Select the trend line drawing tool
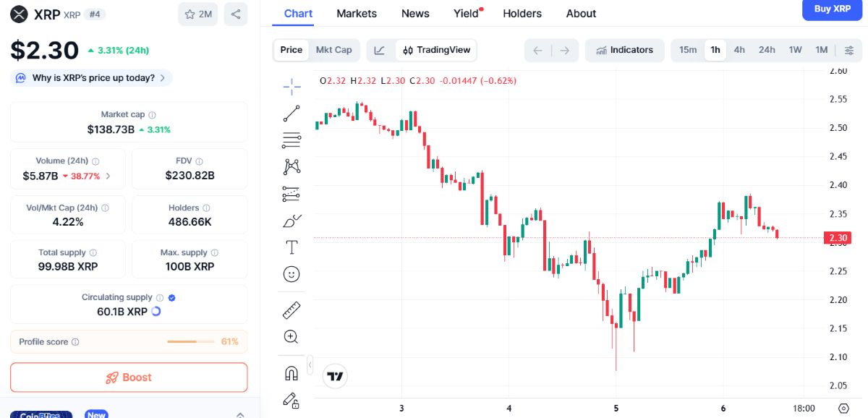This screenshot has height=418, width=868. (292, 113)
